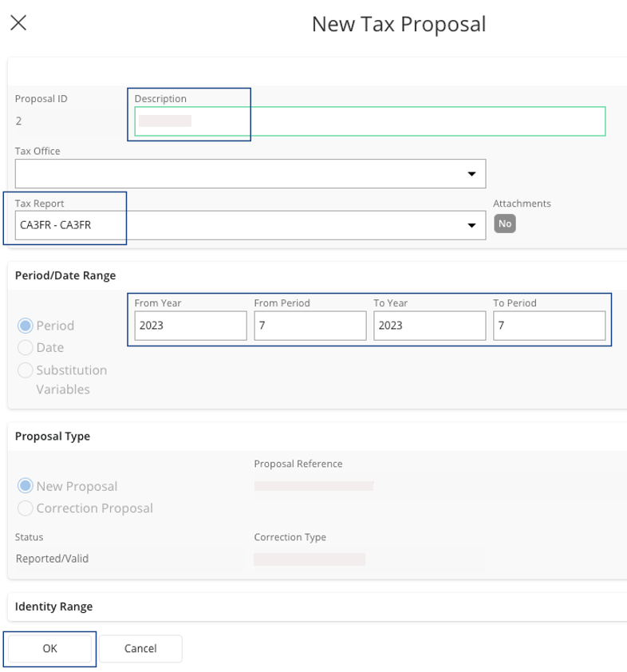Click the From Year field
Viewport: 627px width, 672px height.
(190, 326)
